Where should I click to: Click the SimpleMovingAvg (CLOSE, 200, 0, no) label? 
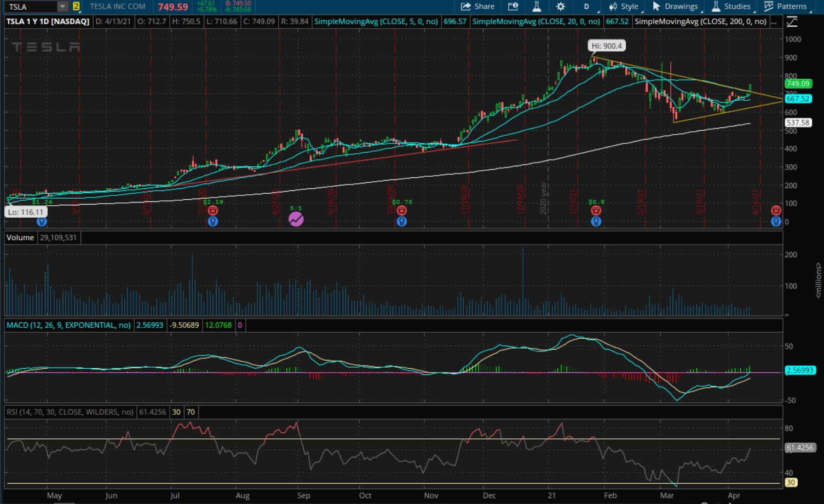coord(700,21)
